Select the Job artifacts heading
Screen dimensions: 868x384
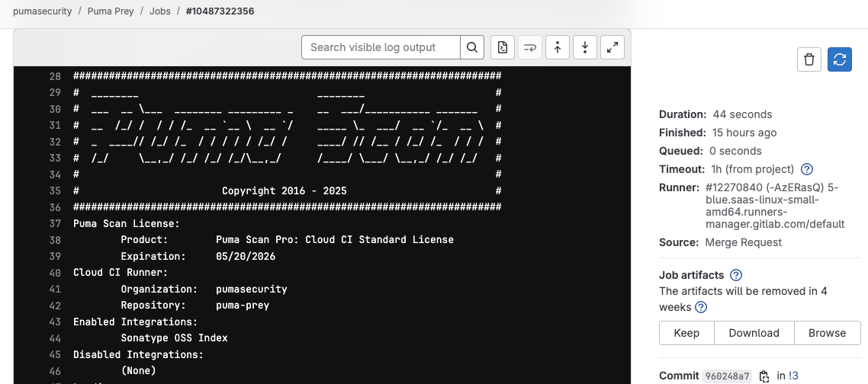pos(691,275)
